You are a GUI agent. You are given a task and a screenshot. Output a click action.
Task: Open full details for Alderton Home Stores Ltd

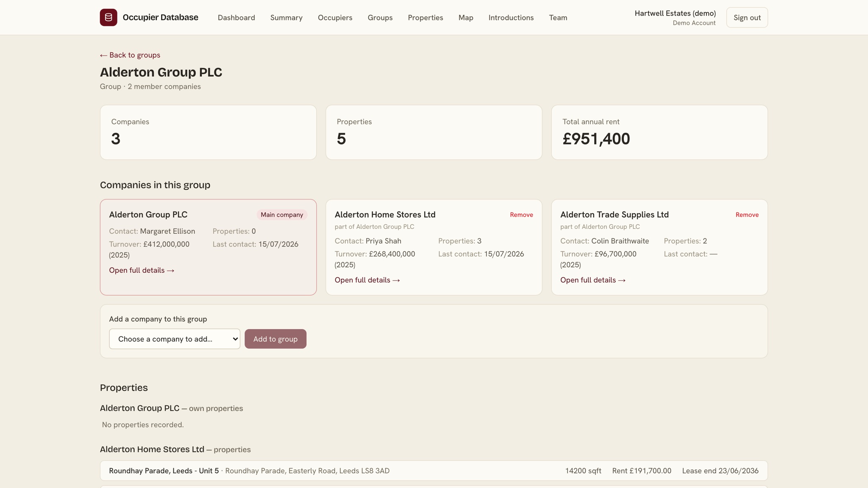tap(367, 280)
